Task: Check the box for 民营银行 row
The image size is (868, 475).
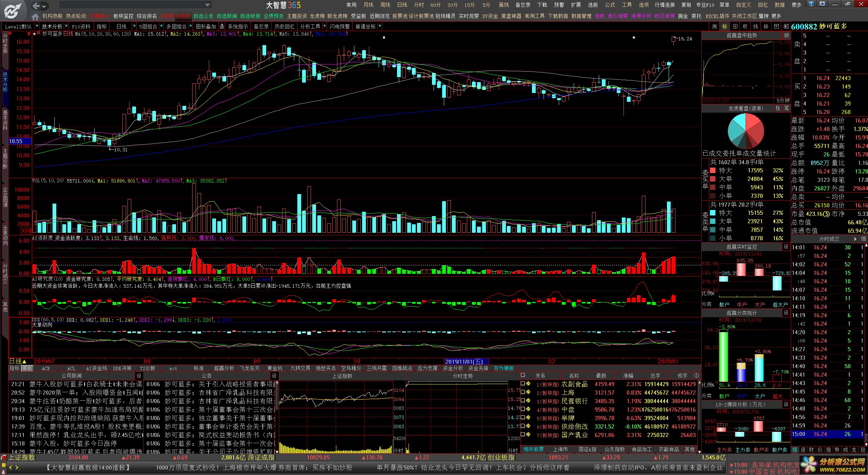Action: (x=523, y=401)
